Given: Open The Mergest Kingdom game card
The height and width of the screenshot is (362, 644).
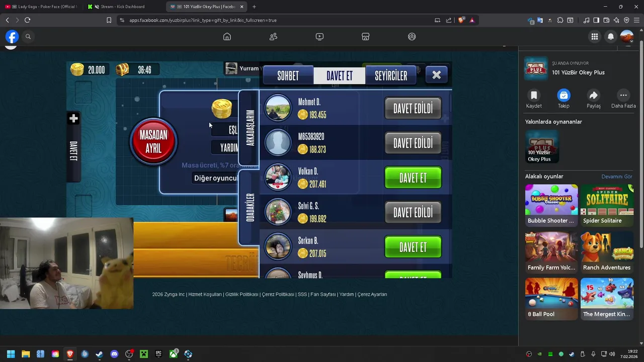Looking at the screenshot, I should pos(607,299).
